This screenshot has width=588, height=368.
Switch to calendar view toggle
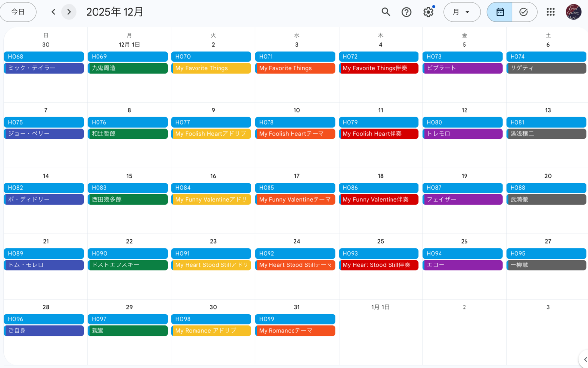499,12
